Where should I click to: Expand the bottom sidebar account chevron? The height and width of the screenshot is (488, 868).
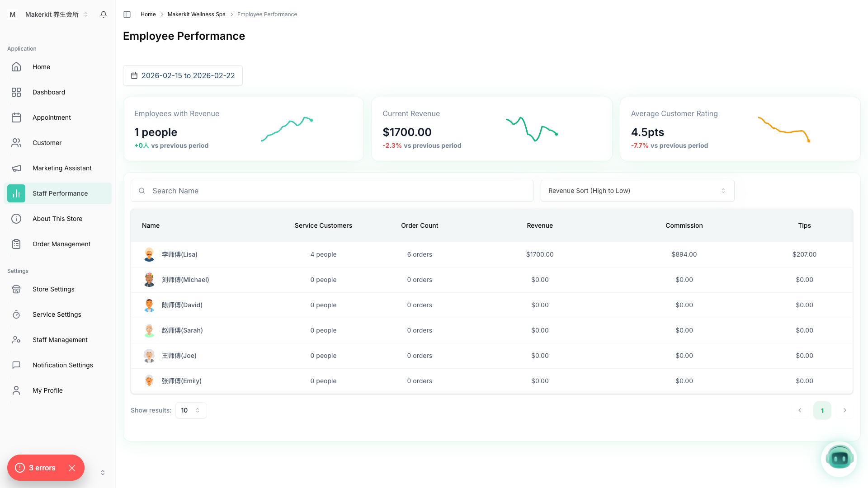coord(103,473)
